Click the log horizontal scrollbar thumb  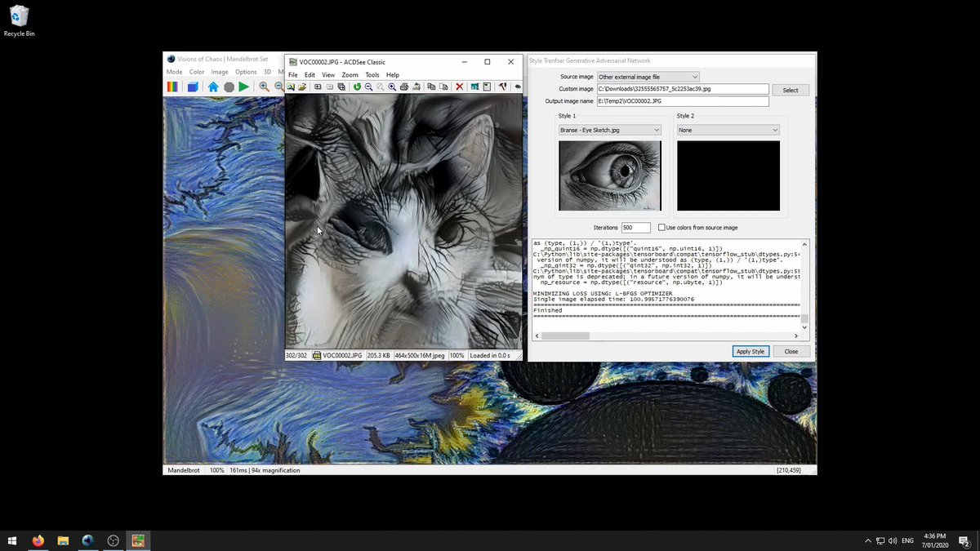point(565,335)
